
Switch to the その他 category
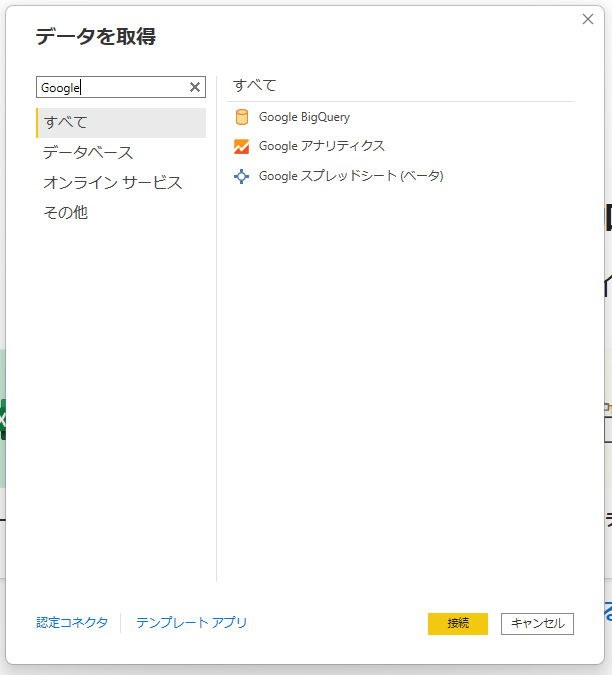(x=65, y=212)
